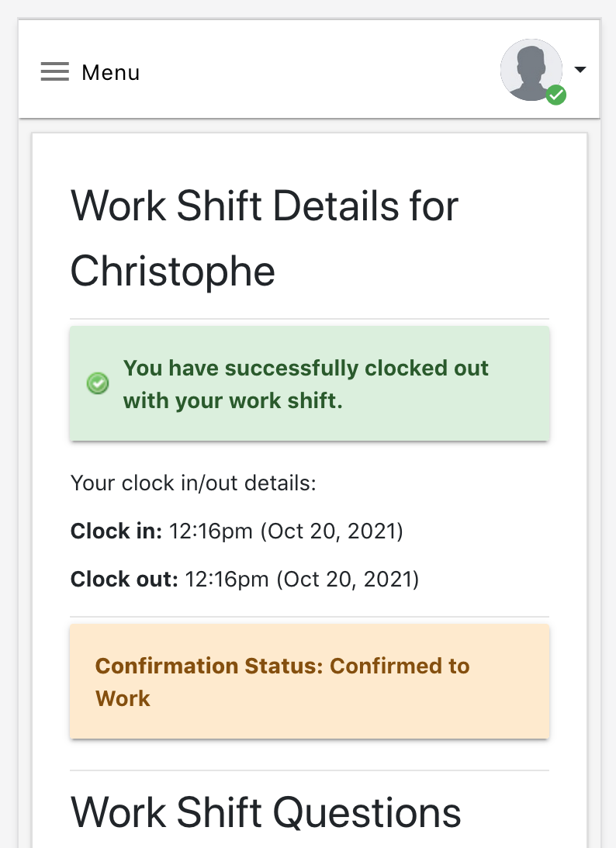Screen dimensions: 616x848
Task: Open the hamburger menu icon
Action: [54, 71]
